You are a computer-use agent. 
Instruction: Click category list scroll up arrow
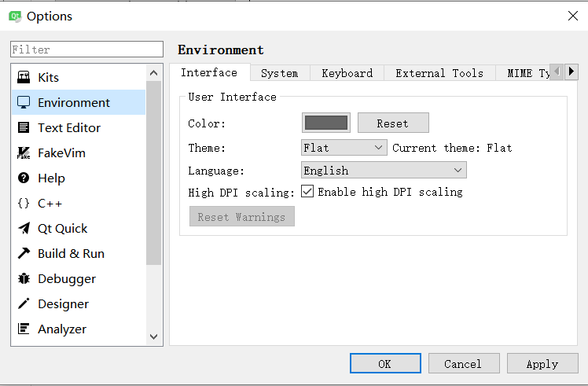point(153,73)
